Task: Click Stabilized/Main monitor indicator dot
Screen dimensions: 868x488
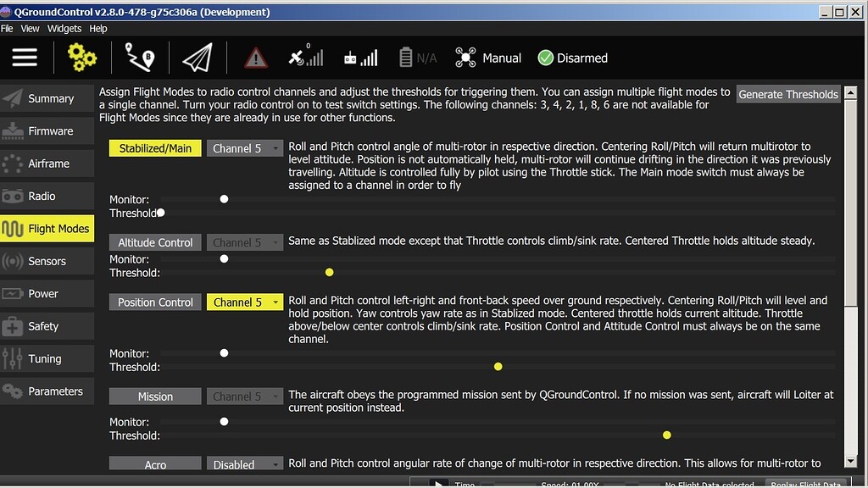Action: click(x=224, y=199)
